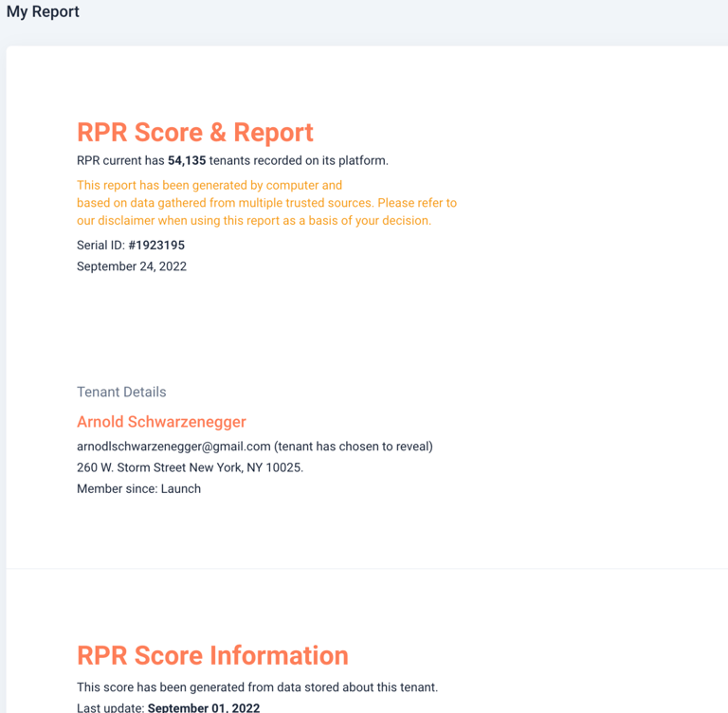Click the address '260 W. Storm Street New York'

pyautogui.click(x=159, y=467)
